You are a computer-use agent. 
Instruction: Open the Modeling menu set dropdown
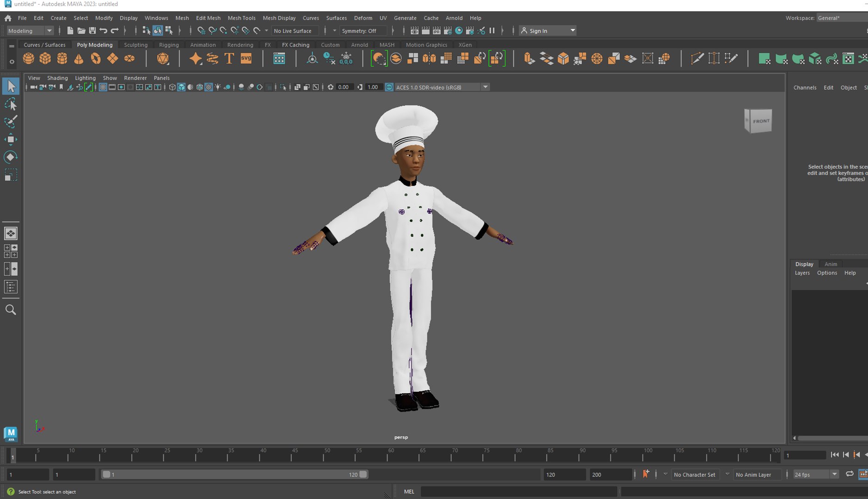coord(30,30)
